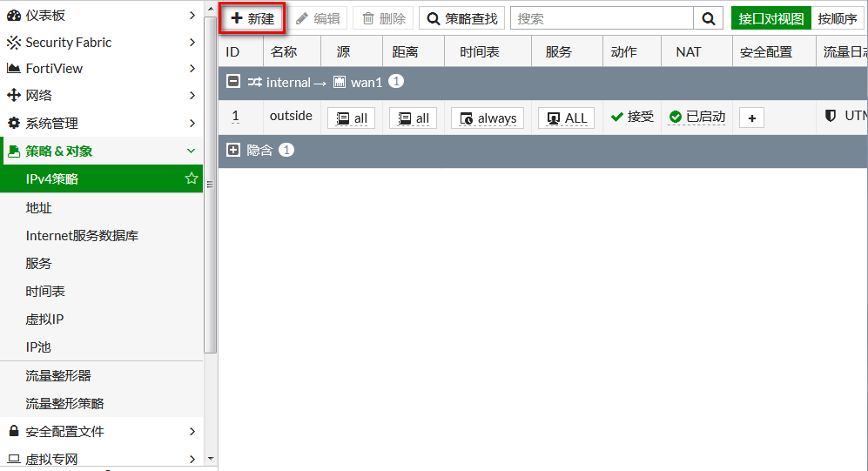Switch to 接口对视图 view mode

[x=770, y=18]
